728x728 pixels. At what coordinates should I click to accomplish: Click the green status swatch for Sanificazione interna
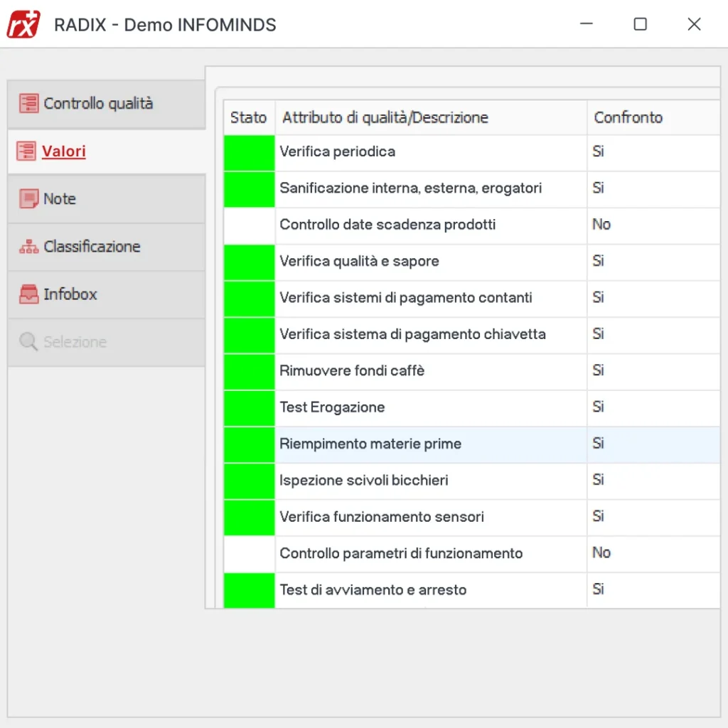248,188
